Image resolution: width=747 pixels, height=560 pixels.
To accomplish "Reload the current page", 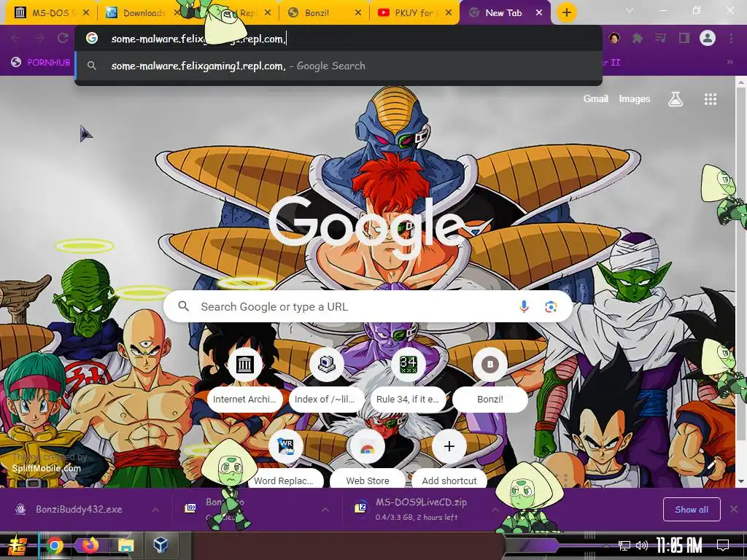I will pos(63,39).
